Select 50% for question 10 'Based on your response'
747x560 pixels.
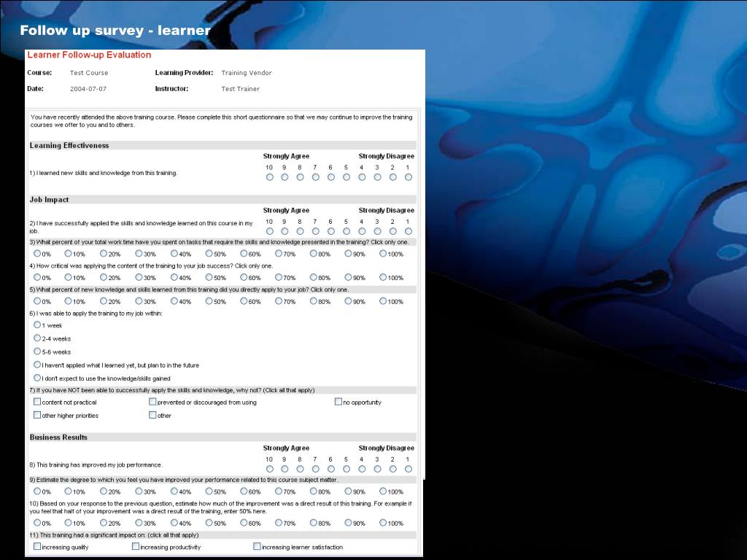click(x=209, y=522)
